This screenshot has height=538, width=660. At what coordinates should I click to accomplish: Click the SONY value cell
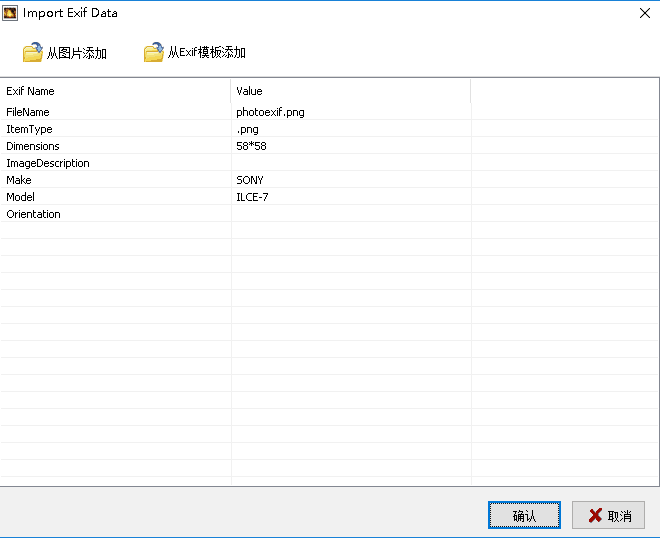[x=250, y=180]
